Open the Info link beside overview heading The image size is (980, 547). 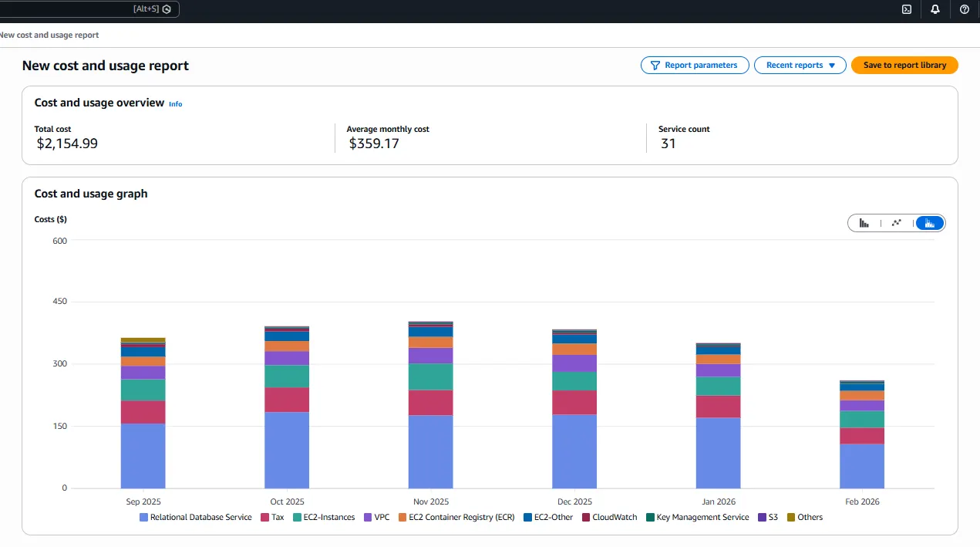(x=176, y=104)
